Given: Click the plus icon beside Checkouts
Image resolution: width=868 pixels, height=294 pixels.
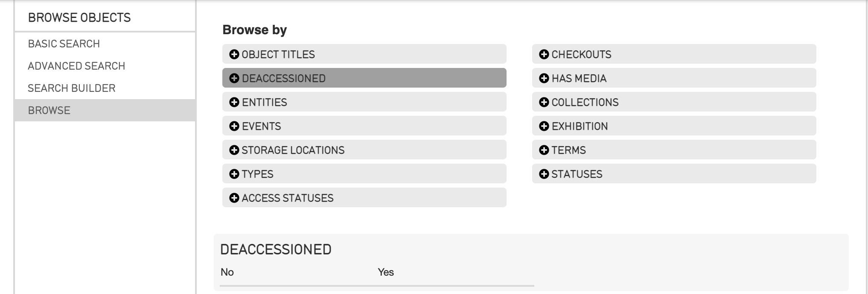Looking at the screenshot, I should tap(544, 54).
